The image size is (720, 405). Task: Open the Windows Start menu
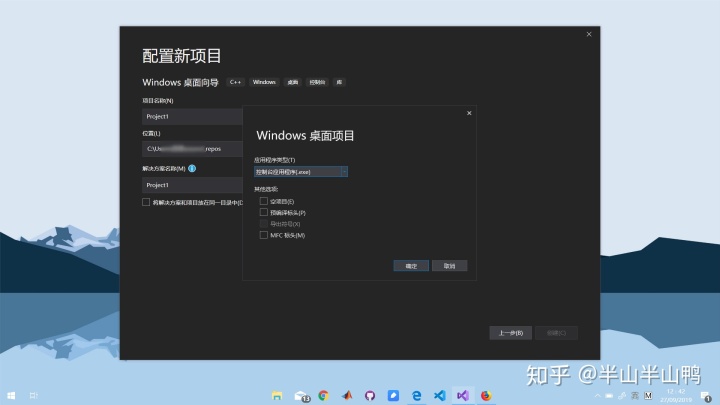(x=11, y=395)
